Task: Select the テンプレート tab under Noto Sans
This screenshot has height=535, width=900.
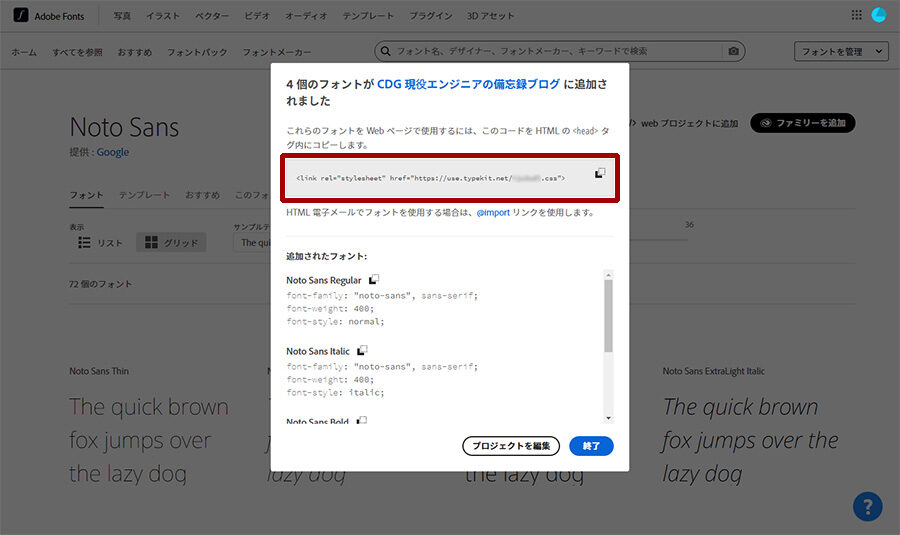Action: point(144,195)
